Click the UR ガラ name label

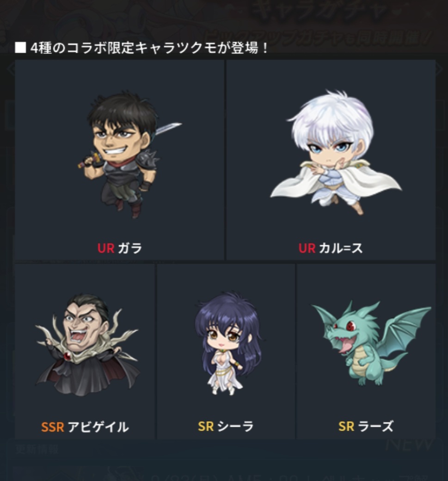120,248
